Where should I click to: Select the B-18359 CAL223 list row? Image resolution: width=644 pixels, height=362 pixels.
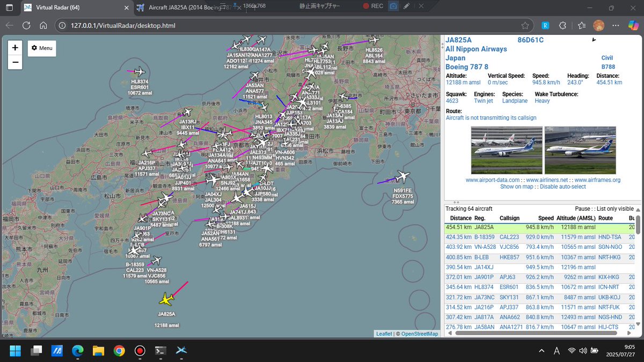point(539,237)
